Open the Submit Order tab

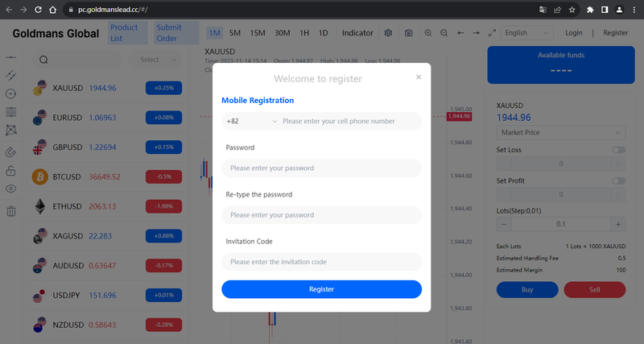[176, 33]
